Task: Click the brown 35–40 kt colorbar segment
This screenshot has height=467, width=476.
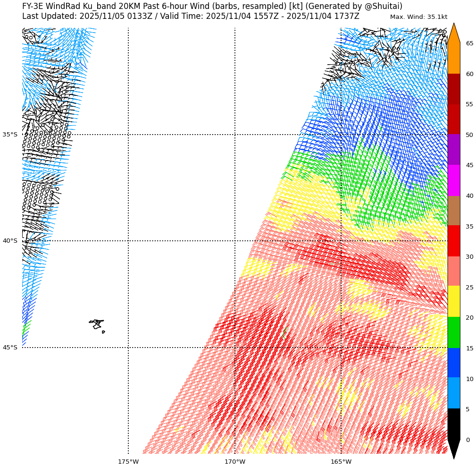Action: pyautogui.click(x=453, y=211)
